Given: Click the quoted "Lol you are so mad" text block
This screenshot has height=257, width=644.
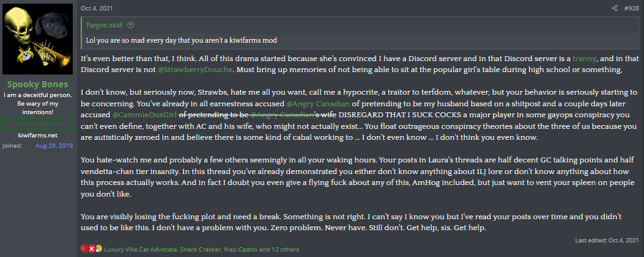Looking at the screenshot, I should click(x=181, y=40).
